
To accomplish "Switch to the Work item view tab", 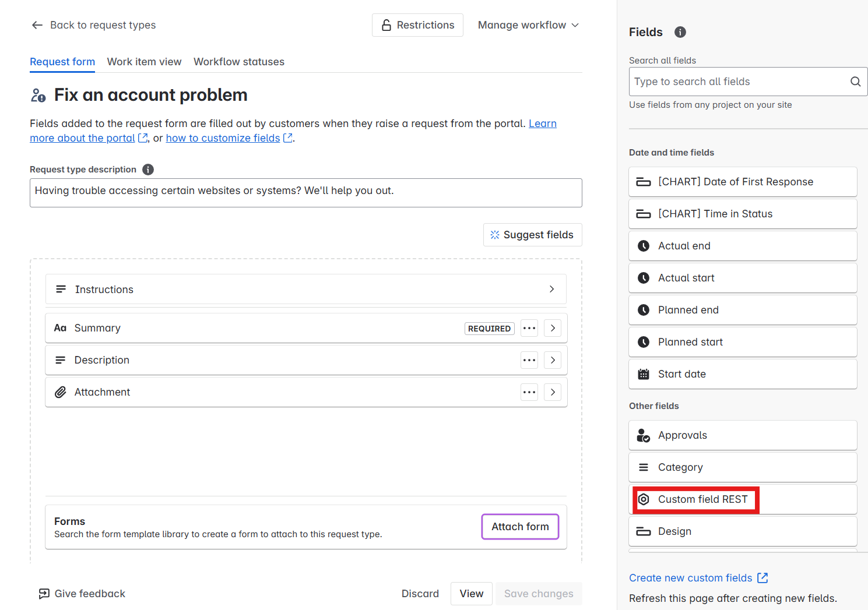I will [x=144, y=62].
